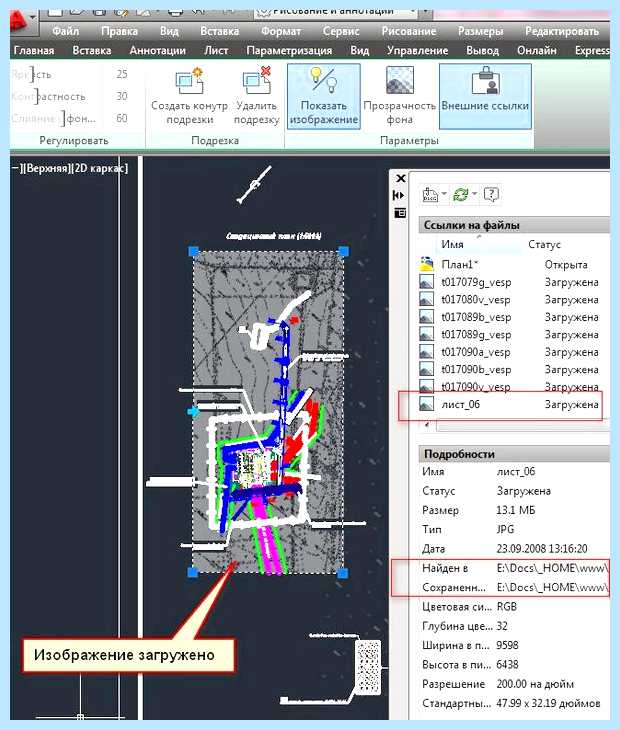Select the t017079g_vesp image reference

coord(514,282)
